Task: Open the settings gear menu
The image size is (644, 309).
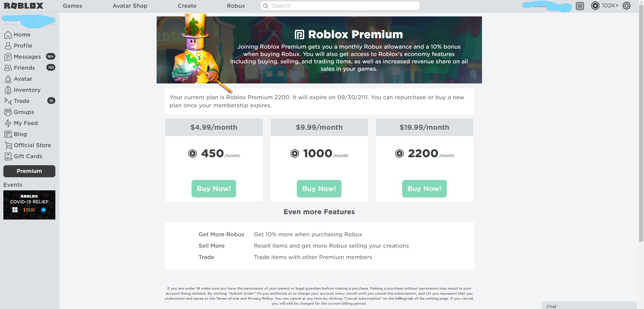Action: coord(627,6)
